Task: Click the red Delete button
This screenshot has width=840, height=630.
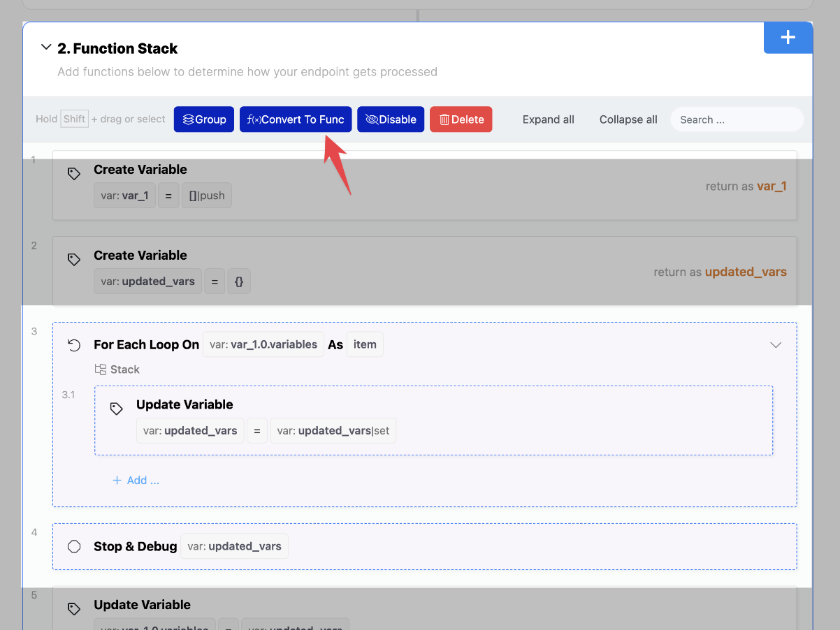Action: point(461,119)
